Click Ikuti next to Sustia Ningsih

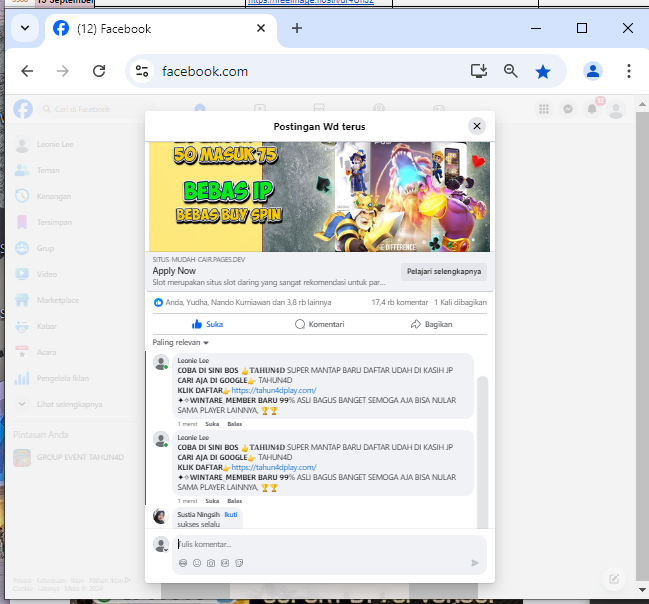(231, 515)
